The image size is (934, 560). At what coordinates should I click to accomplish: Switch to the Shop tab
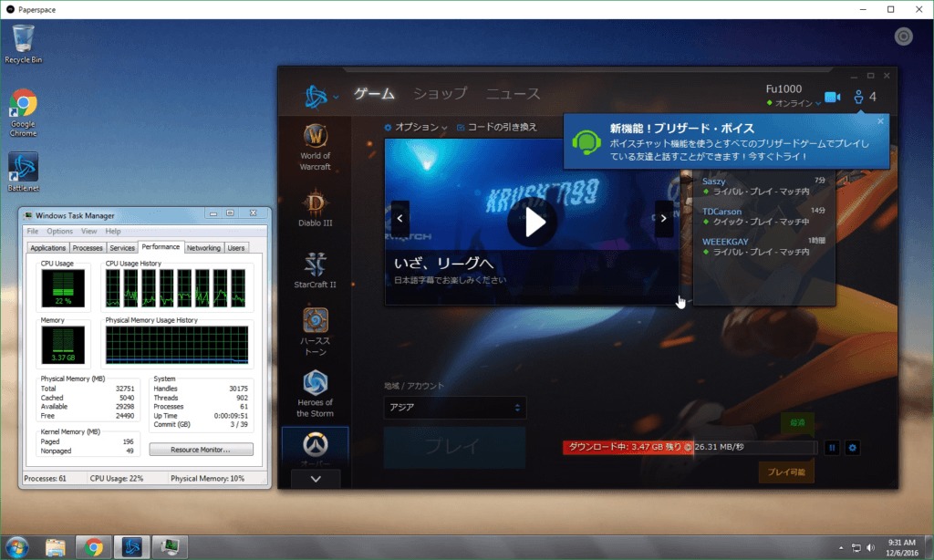click(x=441, y=94)
